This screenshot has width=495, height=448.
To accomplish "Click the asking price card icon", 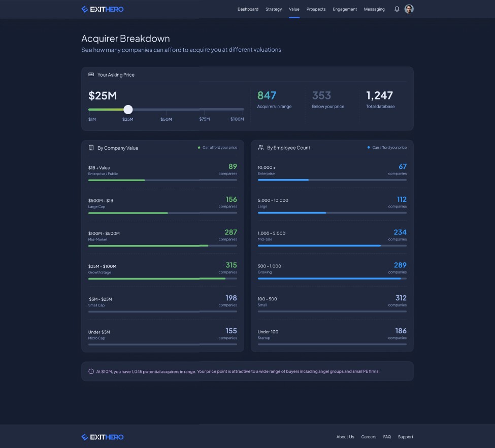I will pos(91,75).
